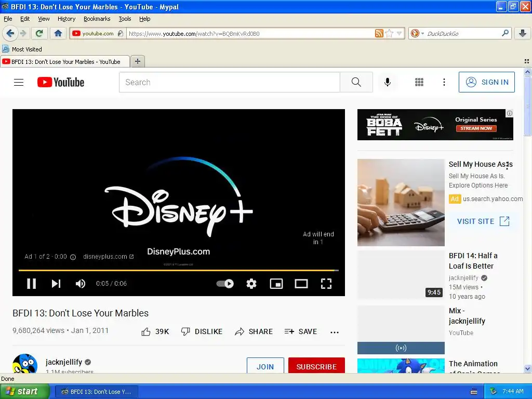
Task: Search with voice microphone icon
Action: coord(388,82)
